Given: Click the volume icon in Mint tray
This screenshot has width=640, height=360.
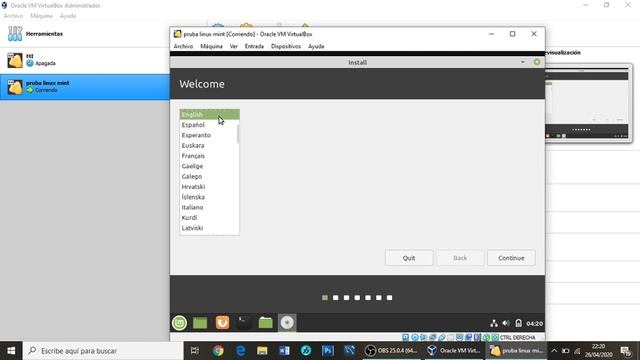Looking at the screenshot, I should tap(506, 323).
